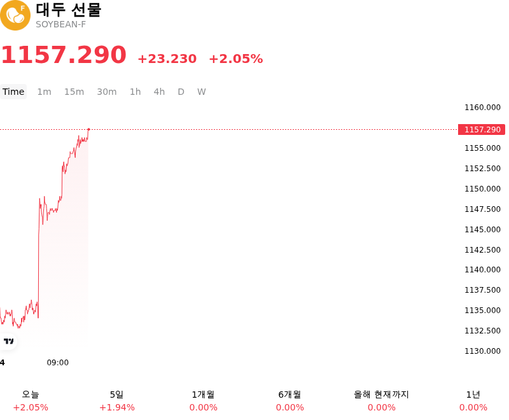Select the 1h interval tab
Image resolution: width=509 pixels, height=420 pixels.
pyautogui.click(x=136, y=92)
